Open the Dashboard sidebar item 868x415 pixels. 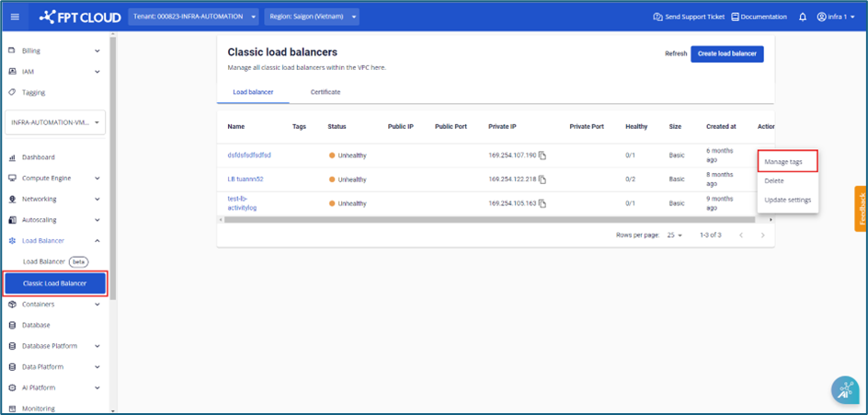(x=39, y=157)
